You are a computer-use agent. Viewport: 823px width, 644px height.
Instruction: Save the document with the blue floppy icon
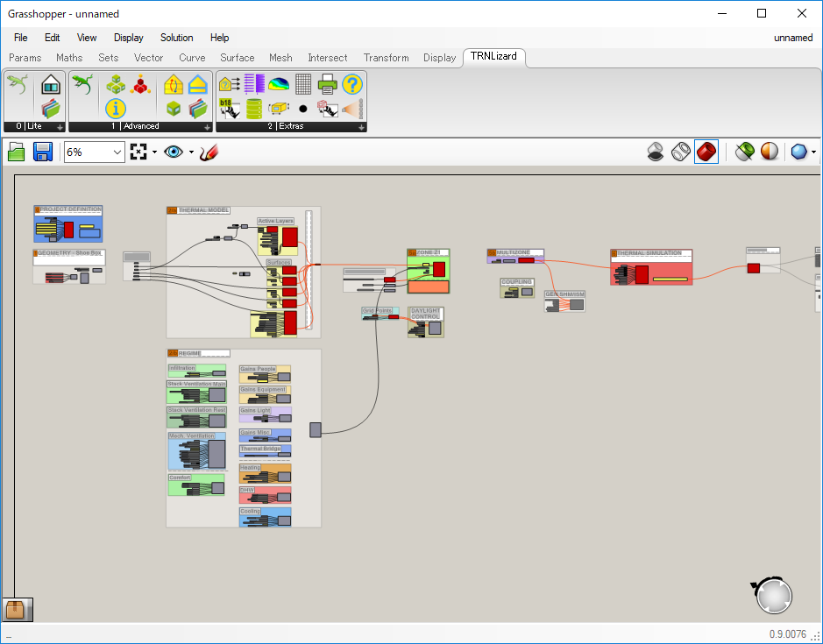(43, 152)
